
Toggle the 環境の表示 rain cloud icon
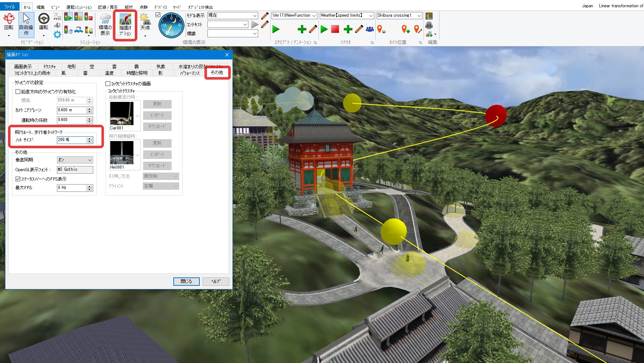click(x=105, y=24)
